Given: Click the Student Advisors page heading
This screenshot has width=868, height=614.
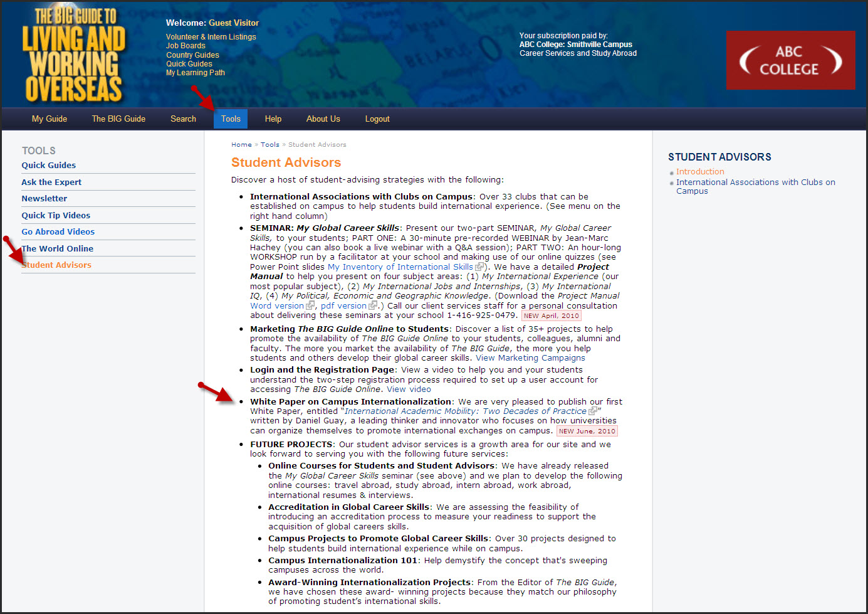Looking at the screenshot, I should (x=286, y=162).
